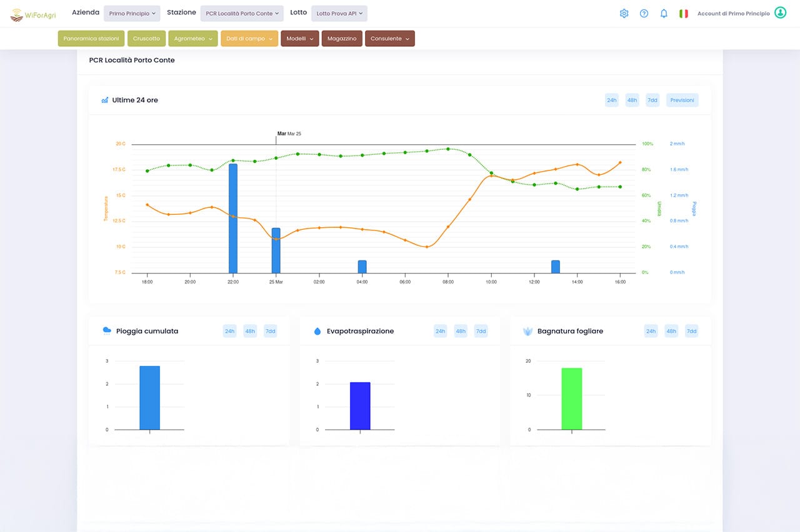Set Pioggia cumulata to 7dd
Viewport: 800px width, 532px height.
(270, 331)
